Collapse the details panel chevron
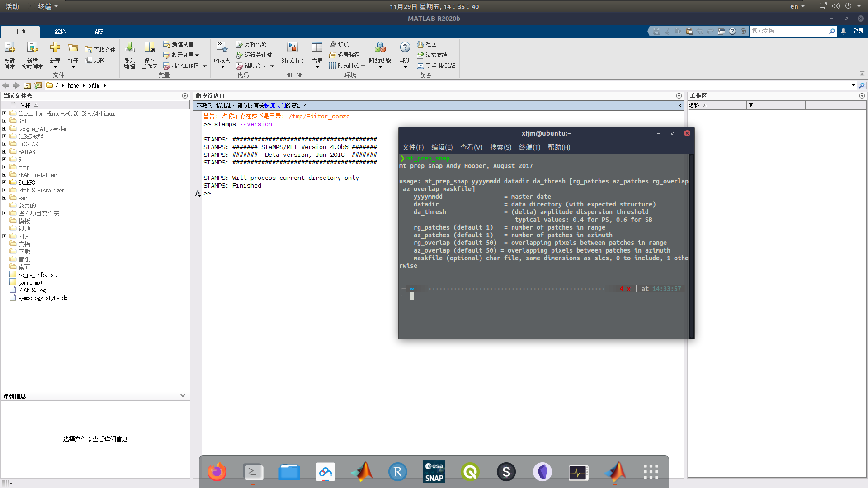This screenshot has width=868, height=488. tap(183, 396)
